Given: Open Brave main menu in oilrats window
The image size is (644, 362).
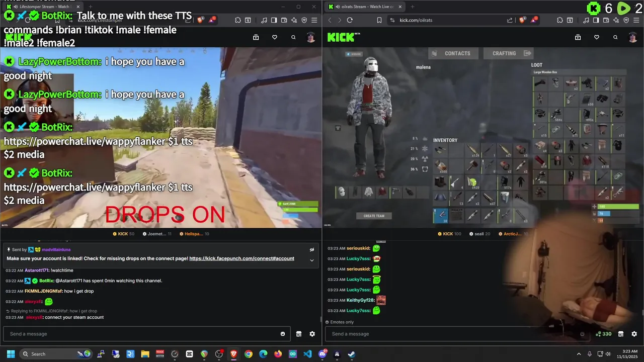Looking at the screenshot, I should (636, 20).
